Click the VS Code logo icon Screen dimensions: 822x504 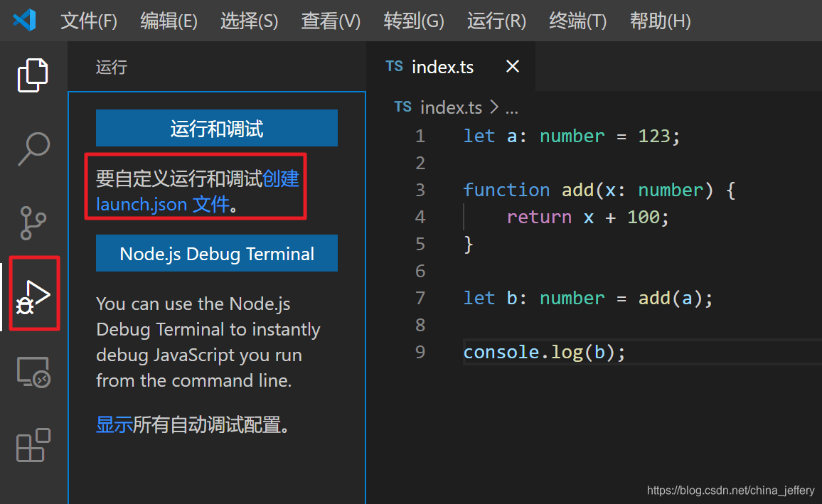[x=24, y=21]
